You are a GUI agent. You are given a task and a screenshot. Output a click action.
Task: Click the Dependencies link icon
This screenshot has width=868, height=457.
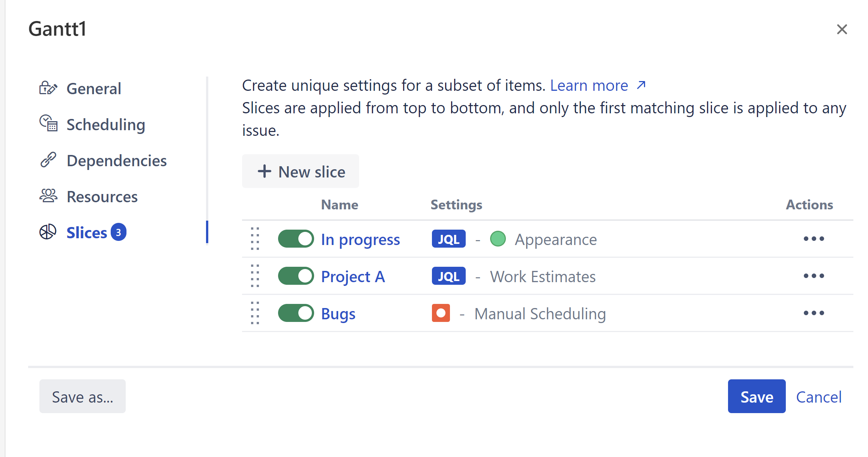point(48,160)
